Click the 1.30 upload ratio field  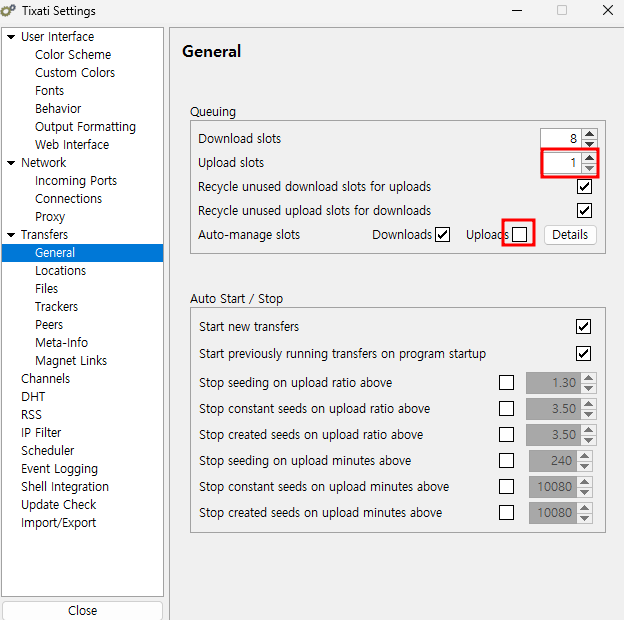click(x=553, y=383)
